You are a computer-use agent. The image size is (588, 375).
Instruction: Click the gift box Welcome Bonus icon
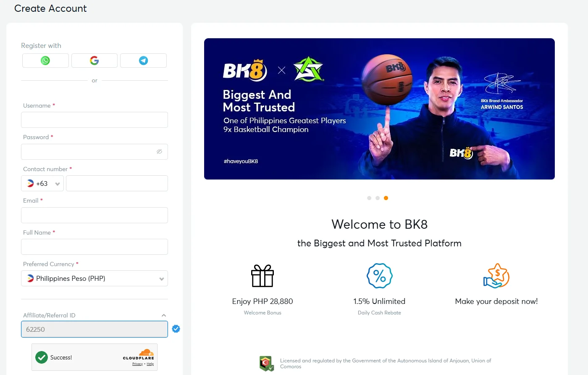pos(262,276)
